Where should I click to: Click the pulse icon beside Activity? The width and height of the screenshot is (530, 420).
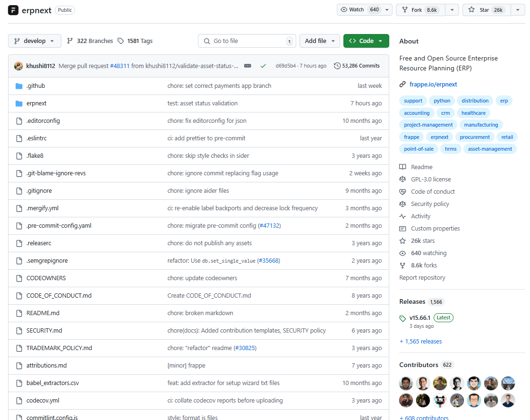(x=402, y=216)
